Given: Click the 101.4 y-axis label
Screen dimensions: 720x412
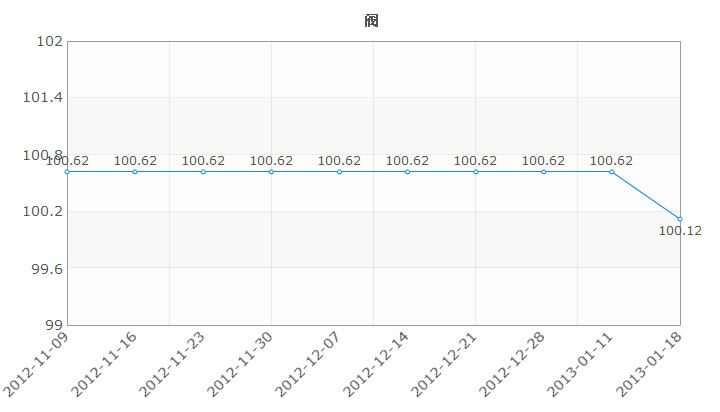Looking at the screenshot, I should click(43, 97).
